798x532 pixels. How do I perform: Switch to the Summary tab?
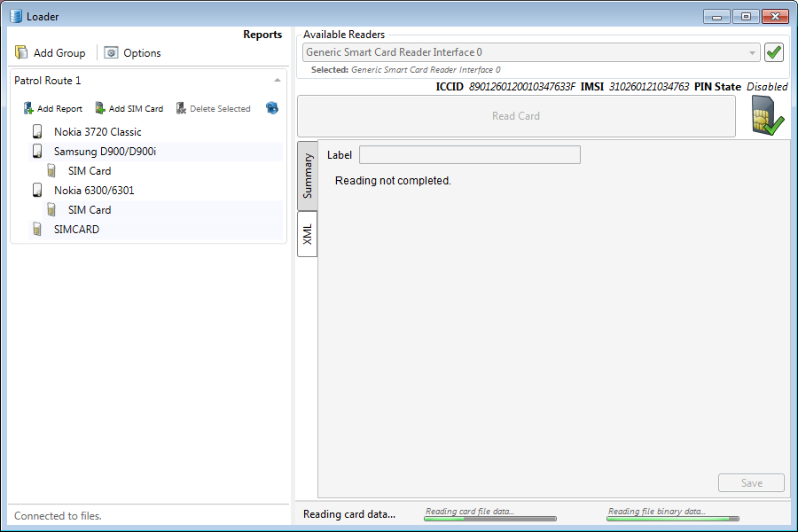[x=308, y=176]
